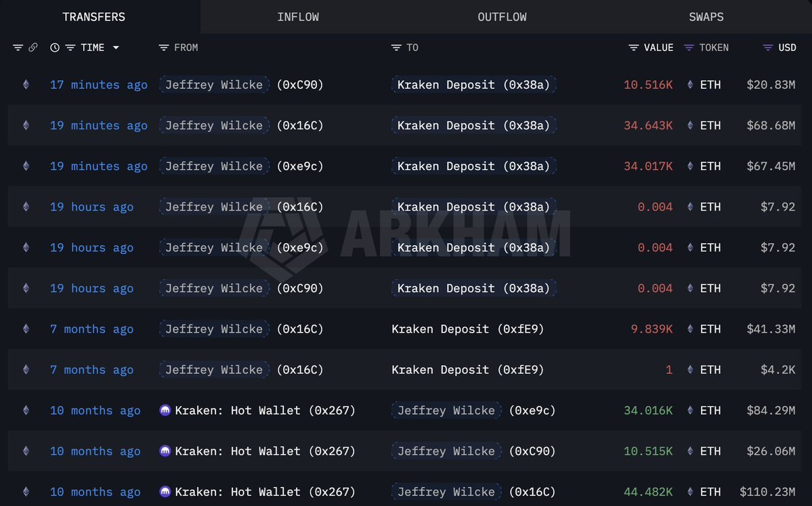This screenshot has height=506, width=812.
Task: Switch to the INFLOW tab
Action: pos(298,16)
